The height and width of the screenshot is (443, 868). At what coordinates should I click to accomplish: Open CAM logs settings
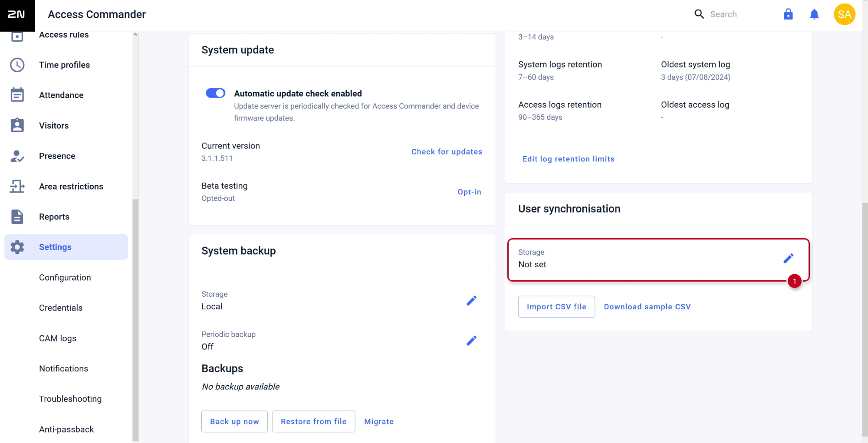click(x=58, y=338)
